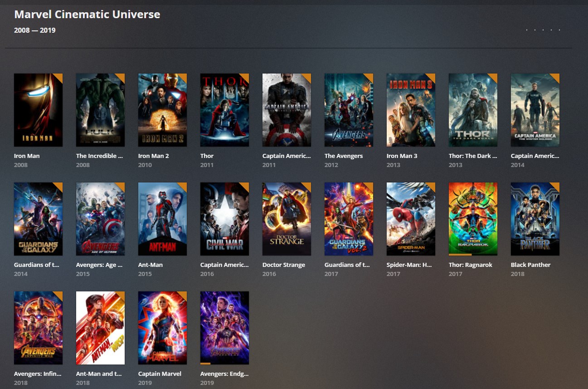The height and width of the screenshot is (389, 588).
Task: Select the Avengers: Infinity War poster
Action: point(38,328)
